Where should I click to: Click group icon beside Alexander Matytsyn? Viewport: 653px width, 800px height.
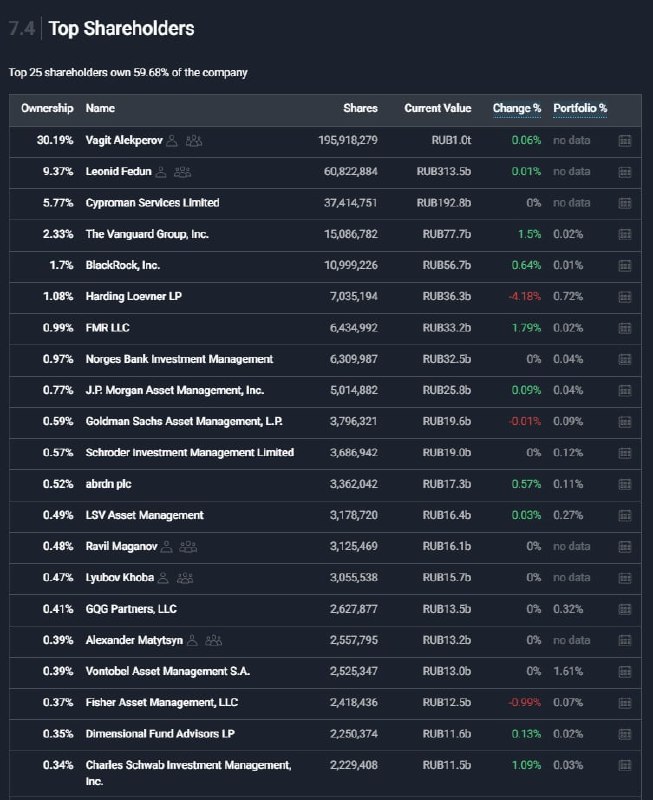click(214, 640)
